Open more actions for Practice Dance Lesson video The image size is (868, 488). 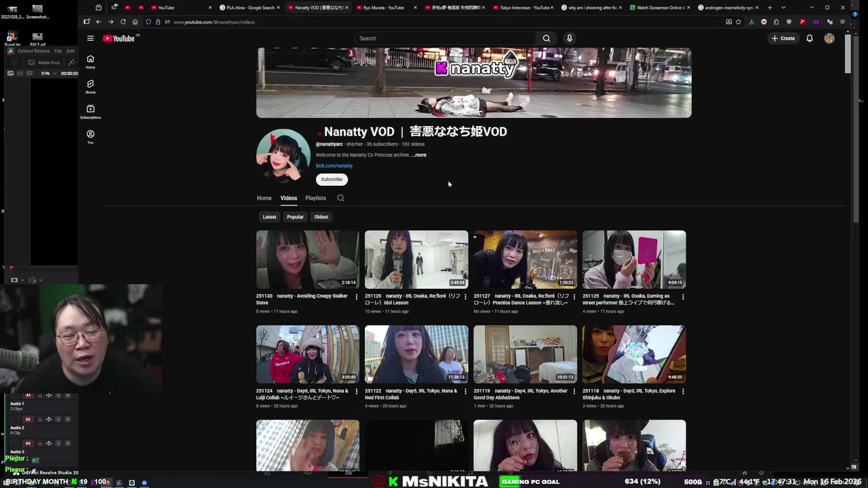[x=574, y=297]
